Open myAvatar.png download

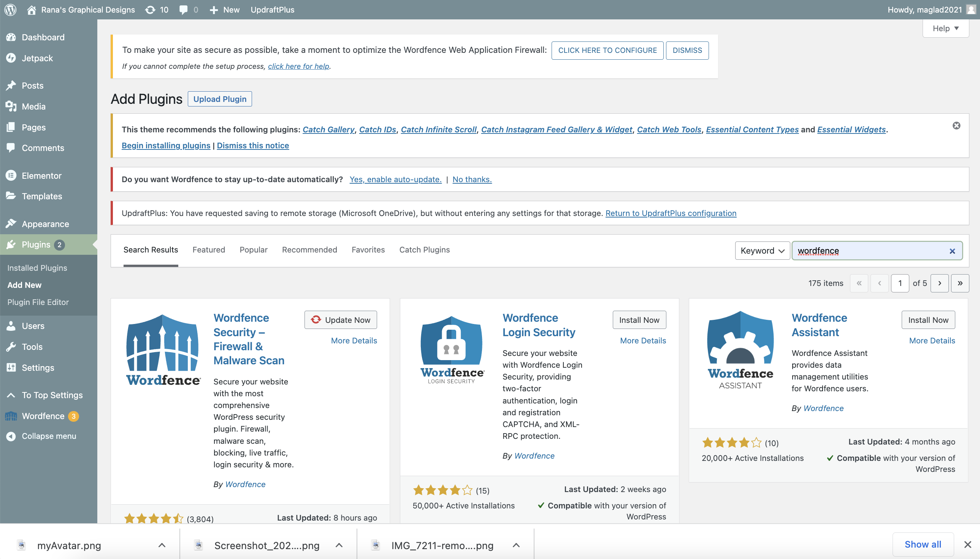pos(69,545)
